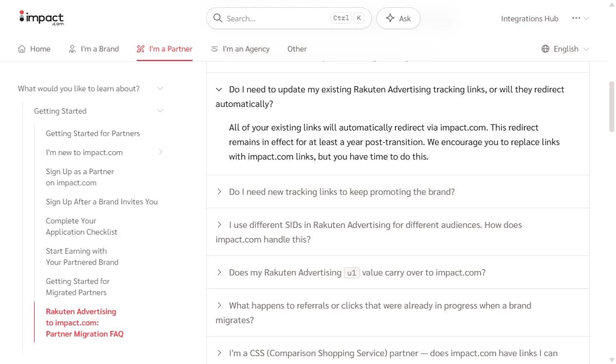Open Rakuten Advertising Partner Migration FAQ
The image size is (616, 364).
(85, 323)
